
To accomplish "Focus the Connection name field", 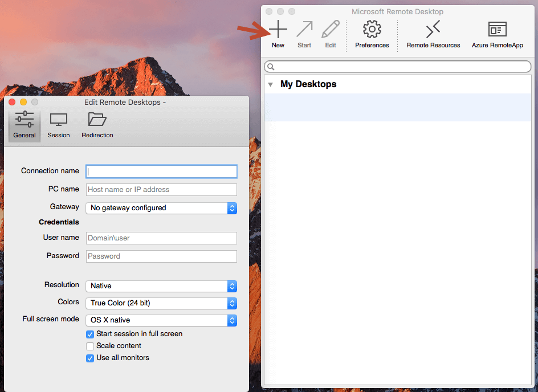I will (x=161, y=171).
